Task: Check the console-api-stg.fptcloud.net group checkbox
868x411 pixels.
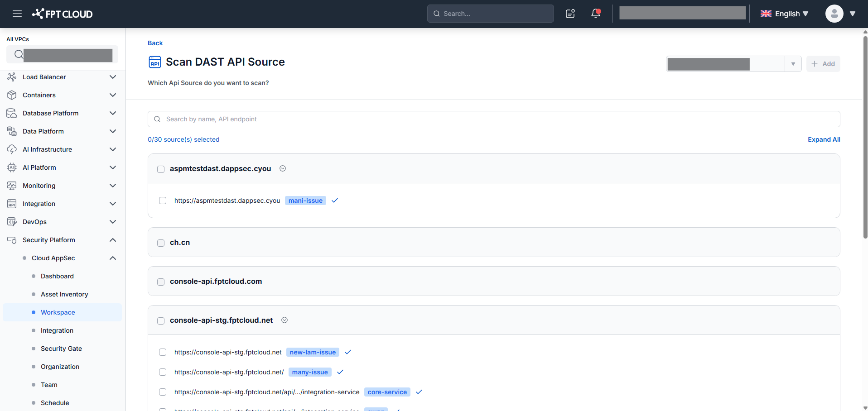Action: [161, 321]
